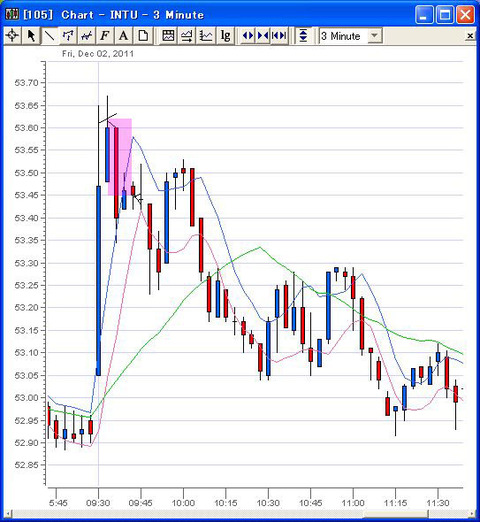Click the 10:30 time axis label
480x522 pixels.
[268, 503]
